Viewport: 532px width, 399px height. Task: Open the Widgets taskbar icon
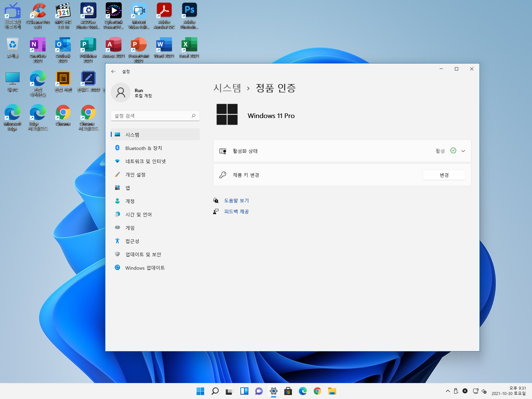244,391
